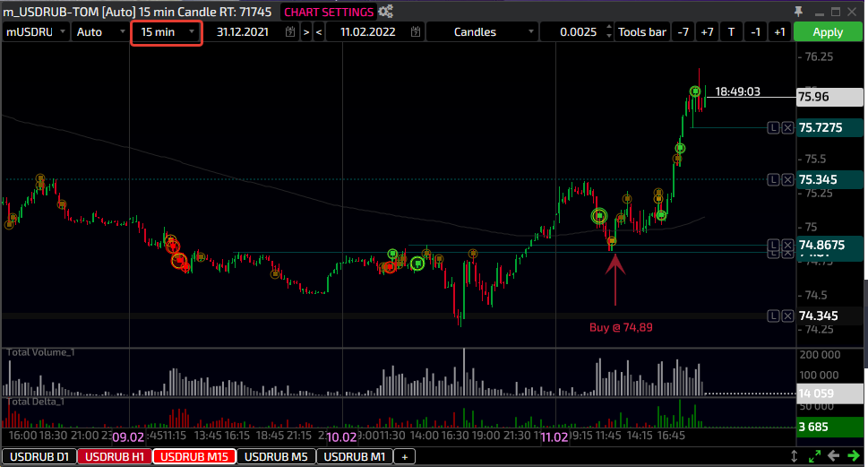868x467 pixels.
Task: Click the 75.7275 price level label
Action: [829, 128]
